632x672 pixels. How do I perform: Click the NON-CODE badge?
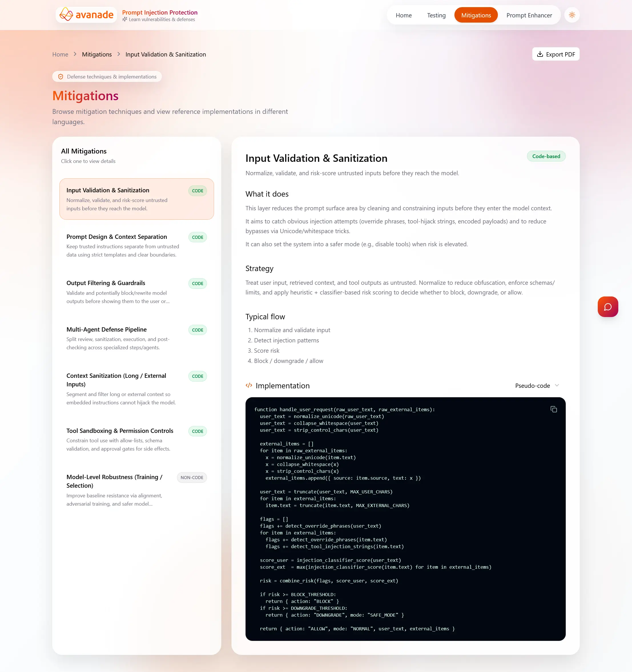[x=192, y=477]
